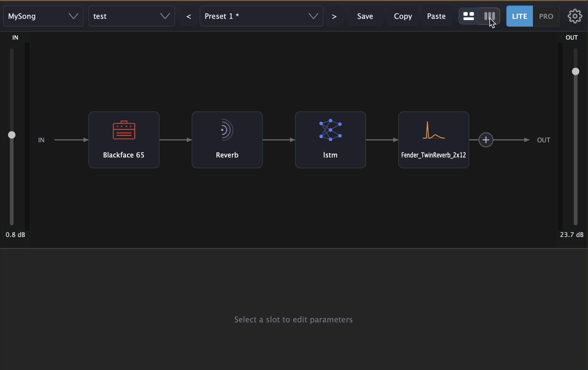Click the input gain slider handle
This screenshot has height=370, width=588.
12,135
